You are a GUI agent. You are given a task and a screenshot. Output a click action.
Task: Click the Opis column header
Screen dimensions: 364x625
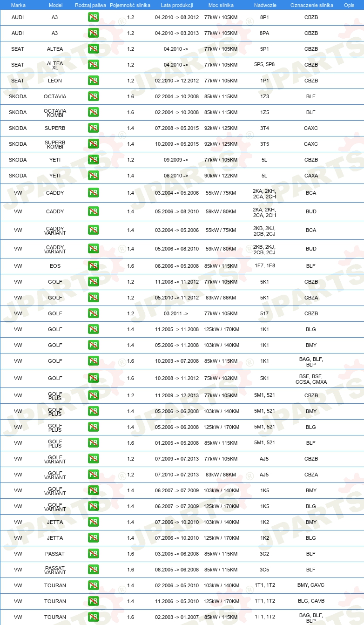click(349, 5)
